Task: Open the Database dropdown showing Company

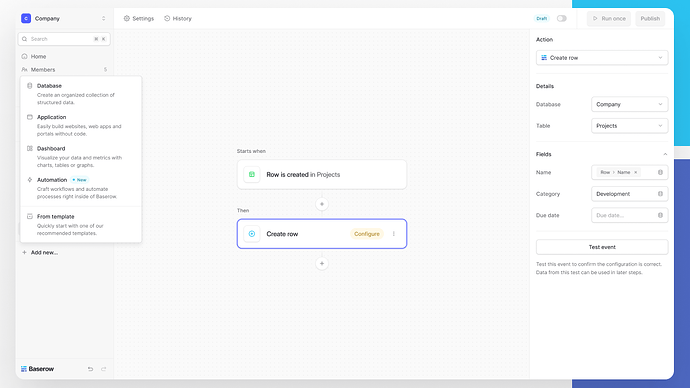Action: click(x=629, y=104)
